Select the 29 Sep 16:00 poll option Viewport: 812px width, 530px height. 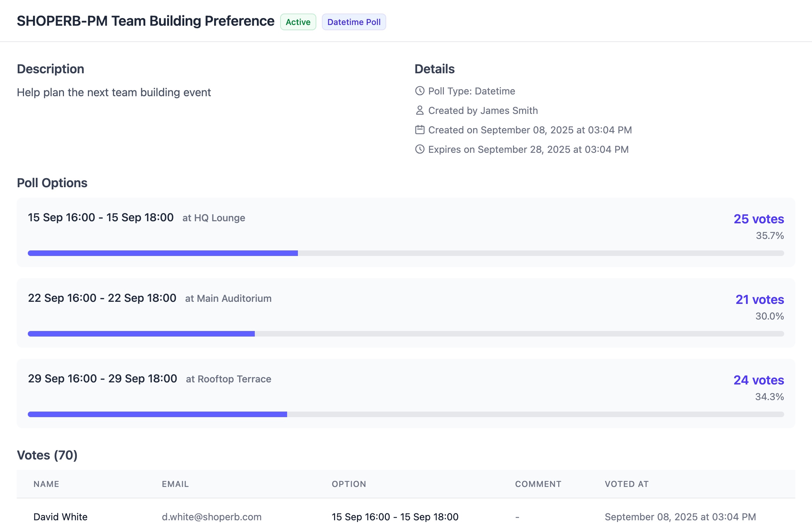103,379
